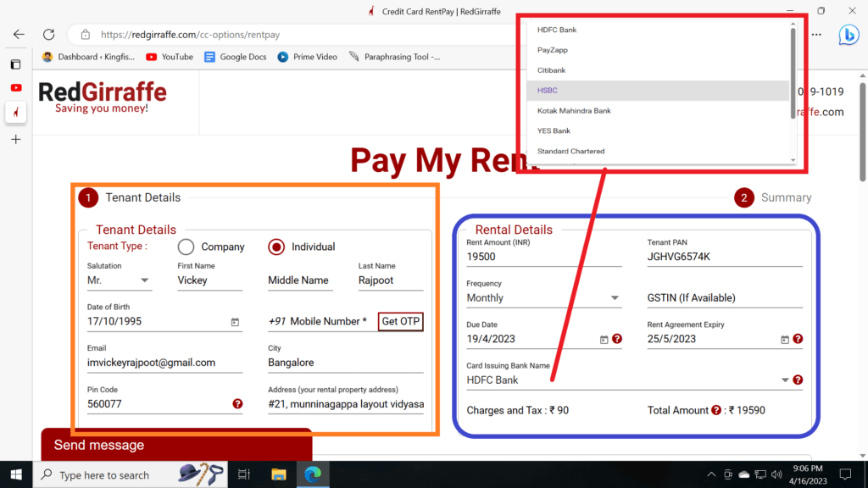
Task: Show help for Pin Code
Action: pos(237,404)
